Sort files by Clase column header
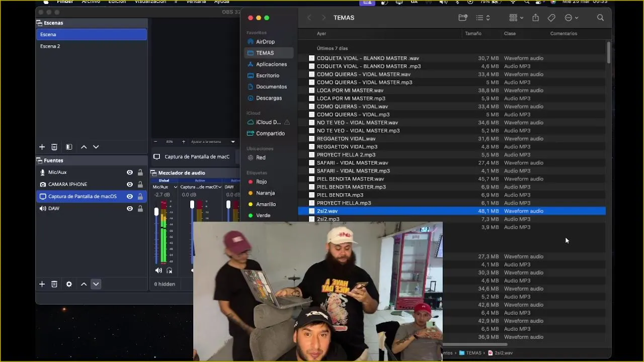644x362 pixels. coord(510,34)
